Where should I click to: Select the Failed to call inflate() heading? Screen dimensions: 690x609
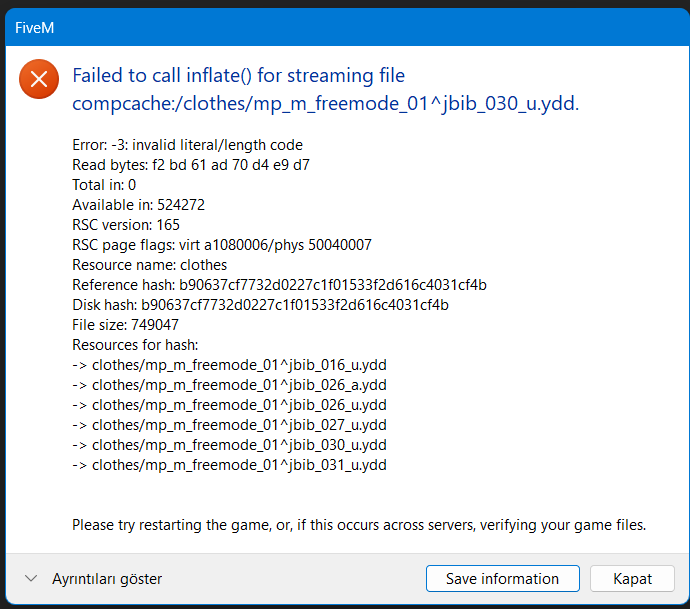pos(325,89)
